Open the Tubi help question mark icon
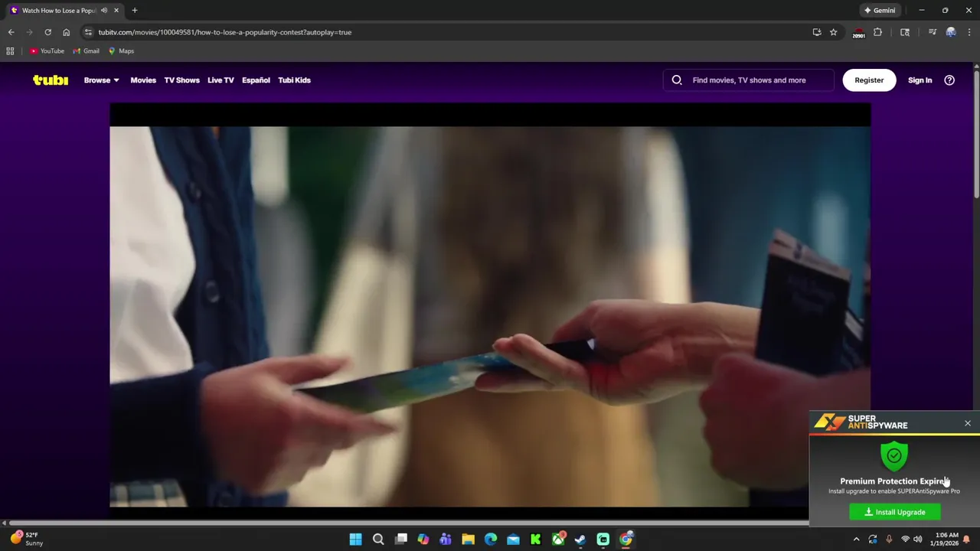 949,80
